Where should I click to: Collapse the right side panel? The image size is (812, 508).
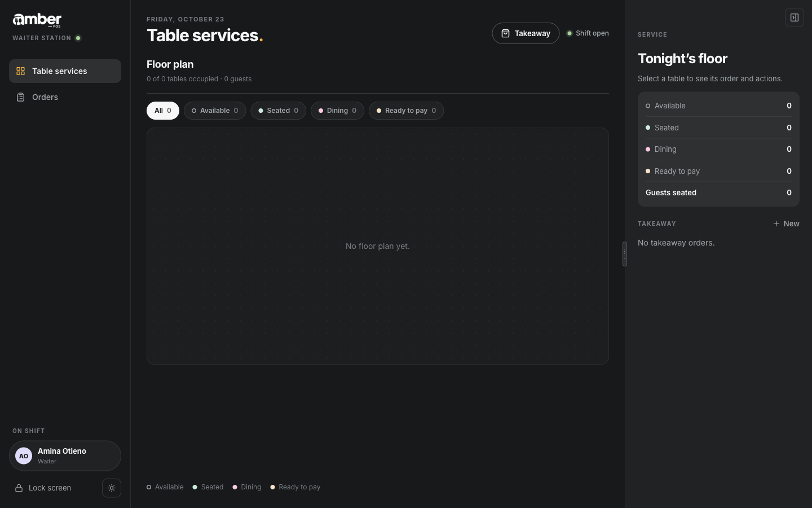coord(795,17)
